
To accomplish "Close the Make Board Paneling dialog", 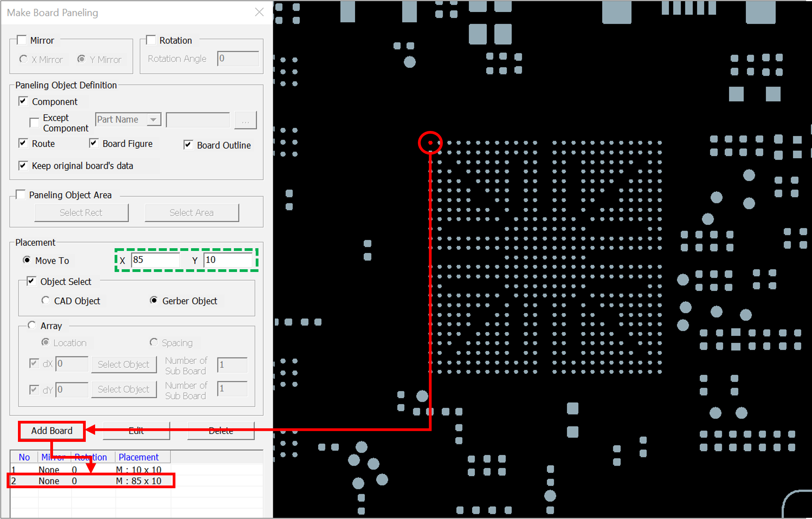I will click(259, 12).
